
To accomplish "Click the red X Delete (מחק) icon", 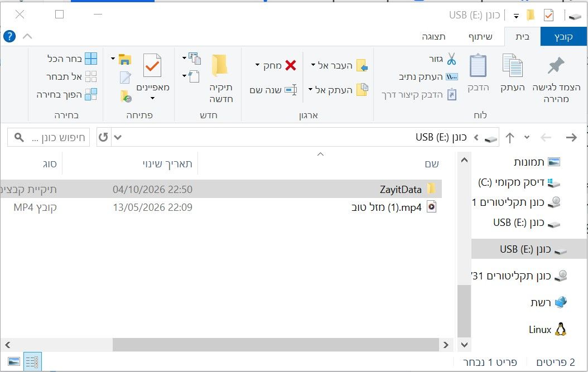I will pyautogui.click(x=291, y=65).
